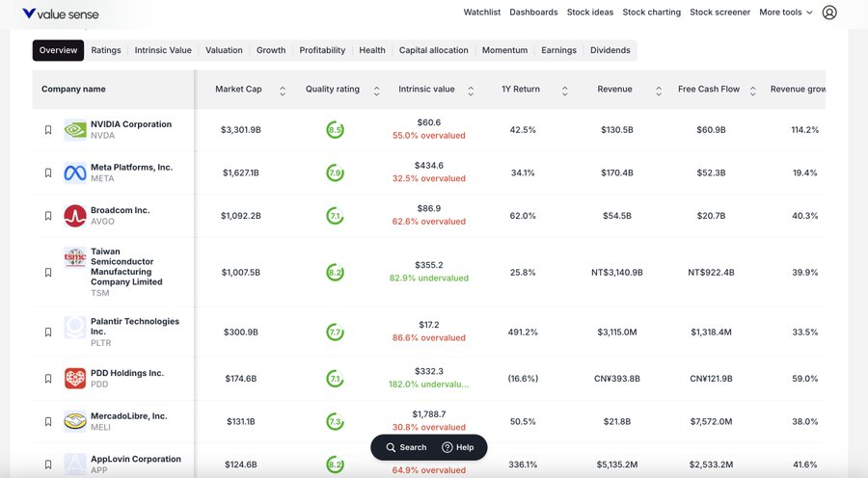Click Palantir's 7.7 quality rating badge
The height and width of the screenshot is (478, 868).
click(x=335, y=332)
